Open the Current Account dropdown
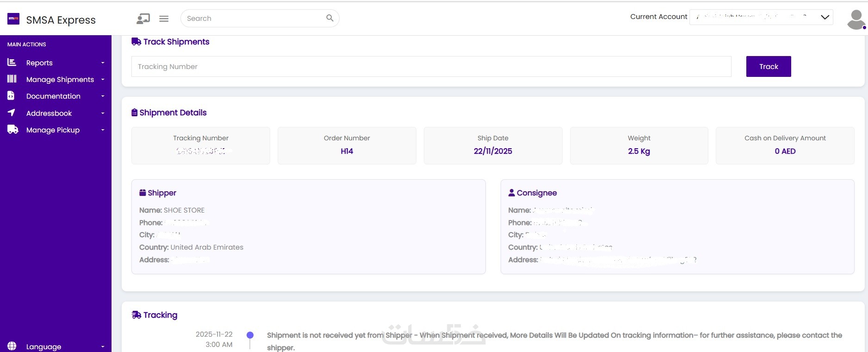The height and width of the screenshot is (352, 868). [761, 17]
